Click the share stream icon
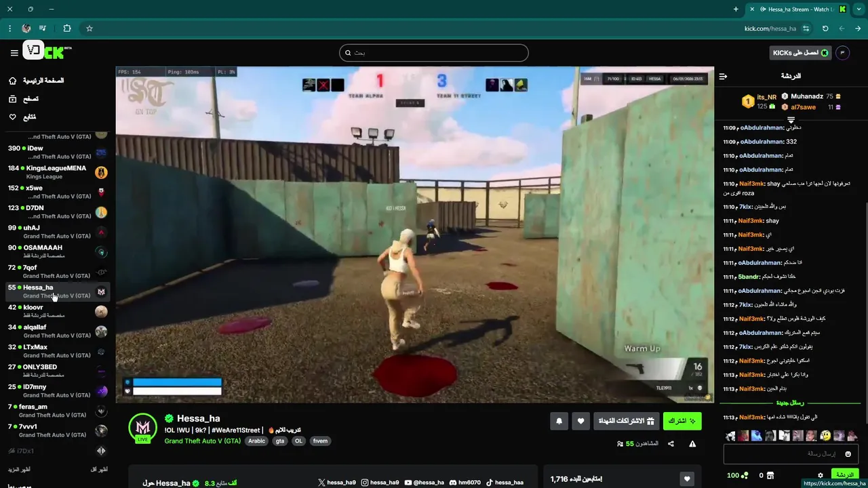868x488 pixels. [x=671, y=444]
